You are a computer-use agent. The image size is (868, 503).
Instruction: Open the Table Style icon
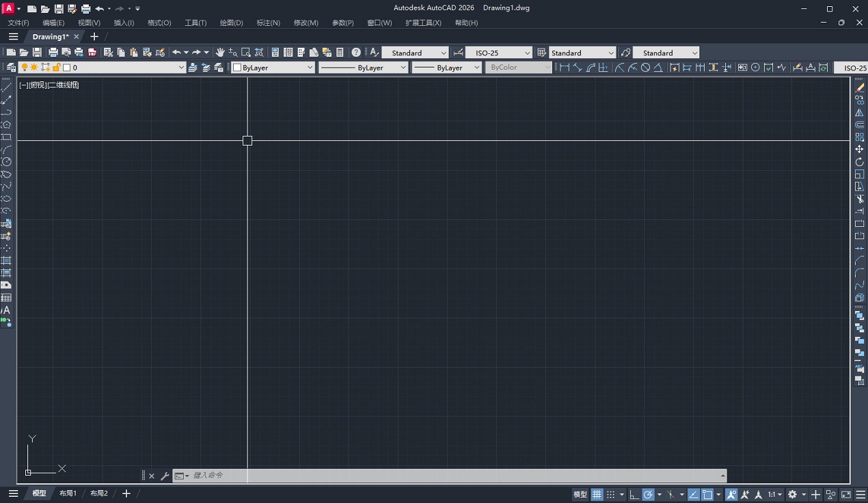pos(542,53)
